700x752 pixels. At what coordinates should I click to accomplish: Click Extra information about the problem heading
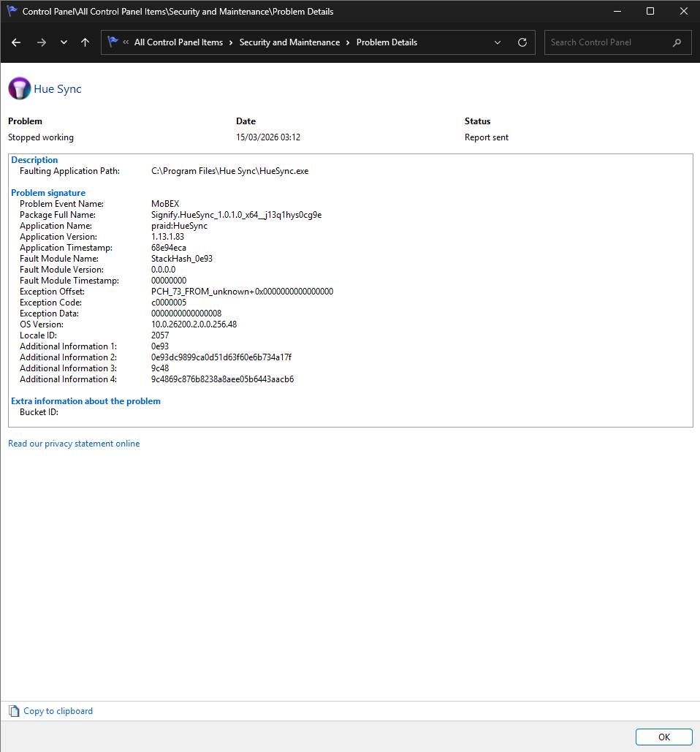coord(85,401)
